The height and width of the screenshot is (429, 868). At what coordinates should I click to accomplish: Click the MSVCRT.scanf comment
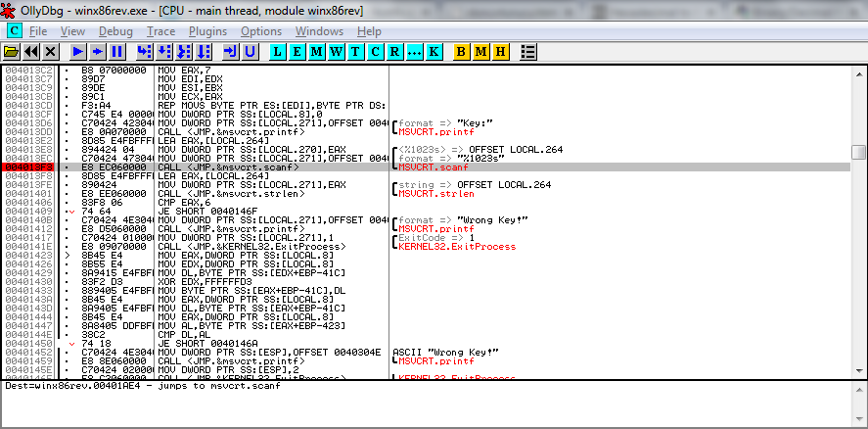pos(433,167)
